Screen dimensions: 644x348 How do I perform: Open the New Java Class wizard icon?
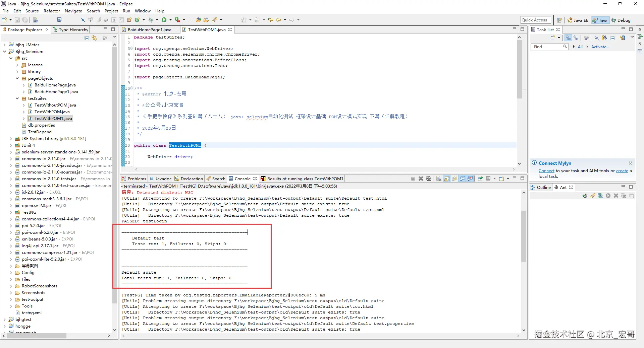(137, 20)
